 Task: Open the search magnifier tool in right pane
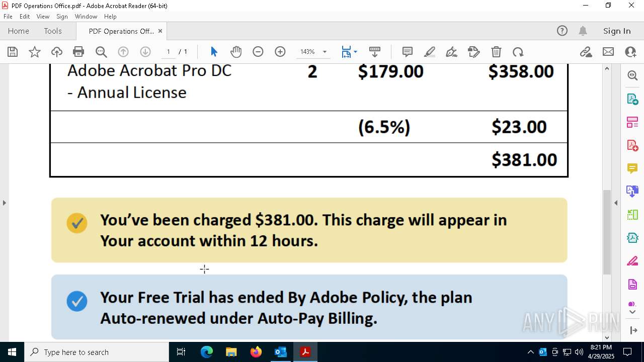pyautogui.click(x=632, y=75)
